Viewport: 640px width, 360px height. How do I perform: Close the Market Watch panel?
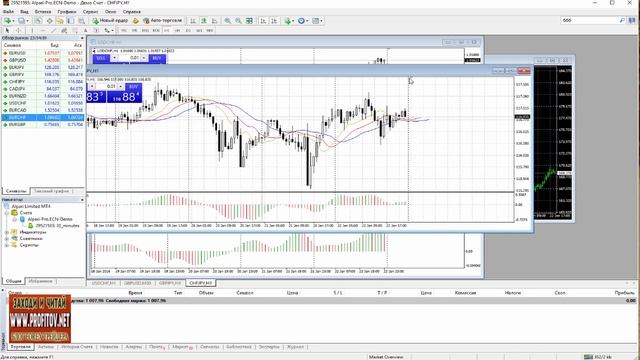(x=82, y=38)
